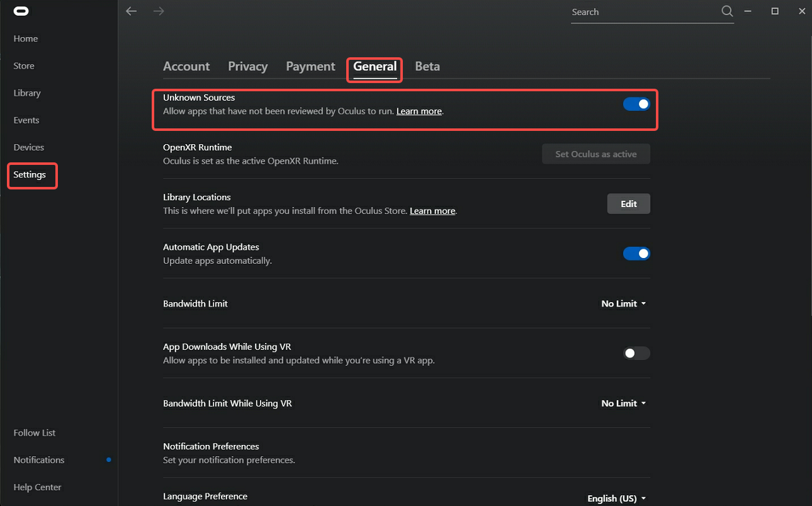Open Devices in the sidebar
The image size is (812, 506).
click(x=29, y=147)
